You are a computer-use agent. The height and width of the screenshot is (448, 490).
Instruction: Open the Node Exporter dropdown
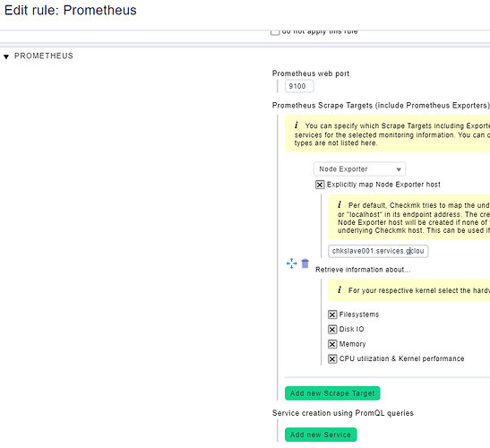(359, 169)
